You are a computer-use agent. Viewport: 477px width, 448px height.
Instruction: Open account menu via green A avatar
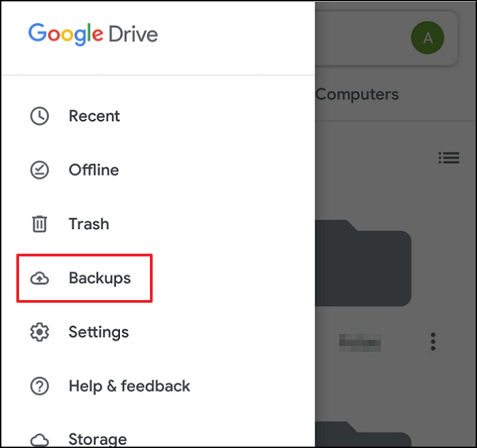coord(427,38)
